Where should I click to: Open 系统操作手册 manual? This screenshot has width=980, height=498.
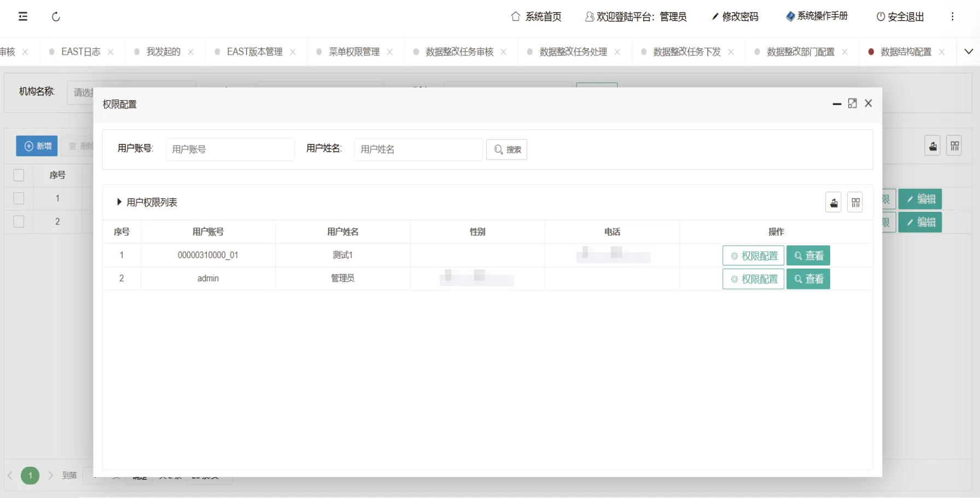(x=817, y=16)
